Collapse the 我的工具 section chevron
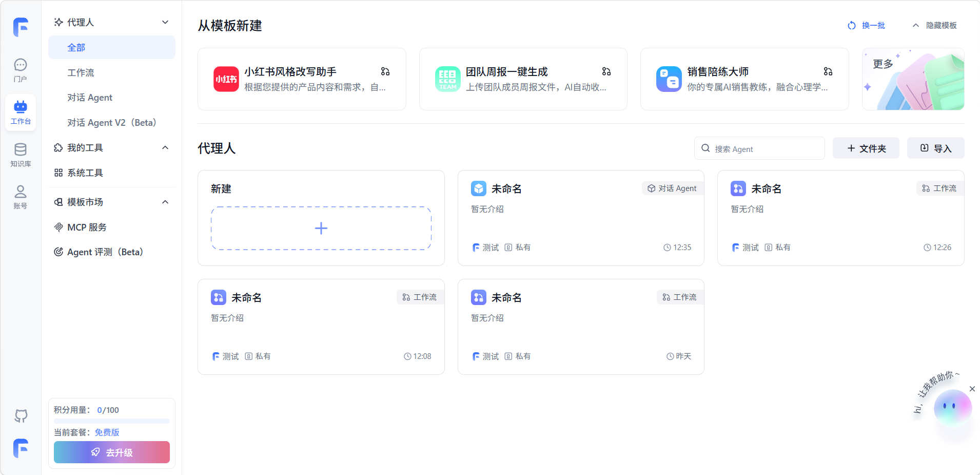 (165, 148)
